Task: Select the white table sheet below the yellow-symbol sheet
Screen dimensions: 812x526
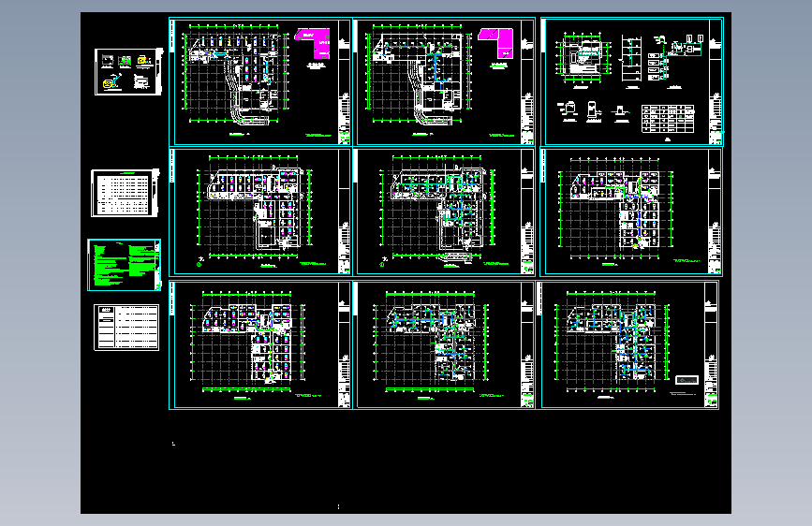Action: 125,193
